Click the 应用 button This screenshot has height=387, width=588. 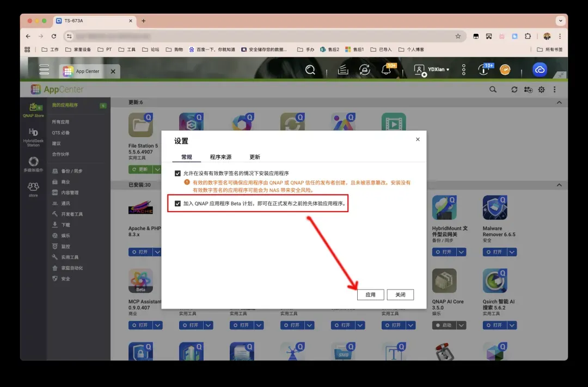coord(370,294)
